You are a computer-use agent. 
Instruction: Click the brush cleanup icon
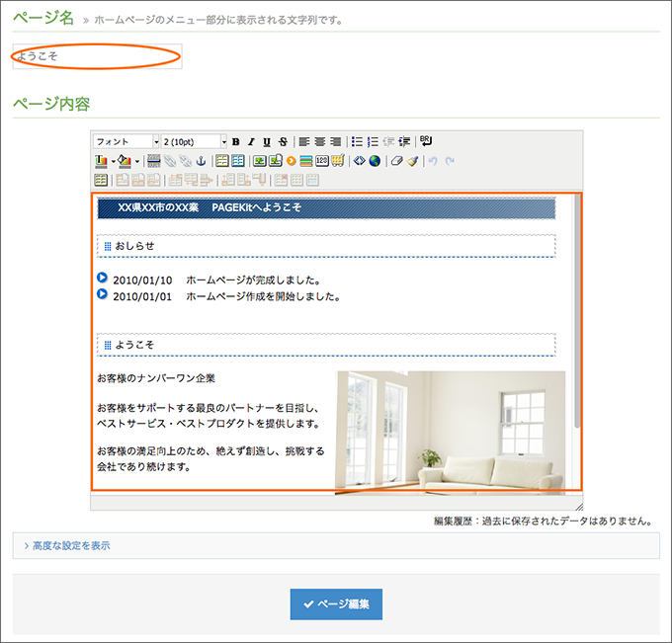pyautogui.click(x=413, y=161)
